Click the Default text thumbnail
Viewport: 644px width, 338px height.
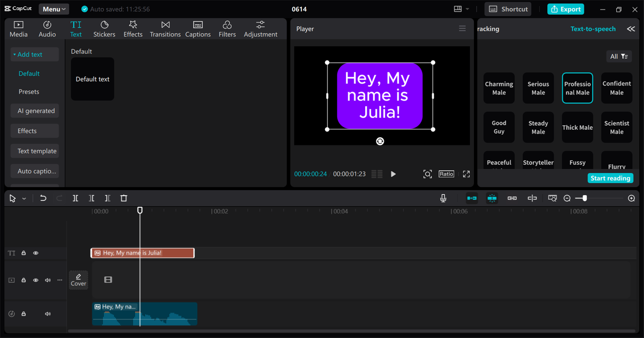(x=93, y=79)
